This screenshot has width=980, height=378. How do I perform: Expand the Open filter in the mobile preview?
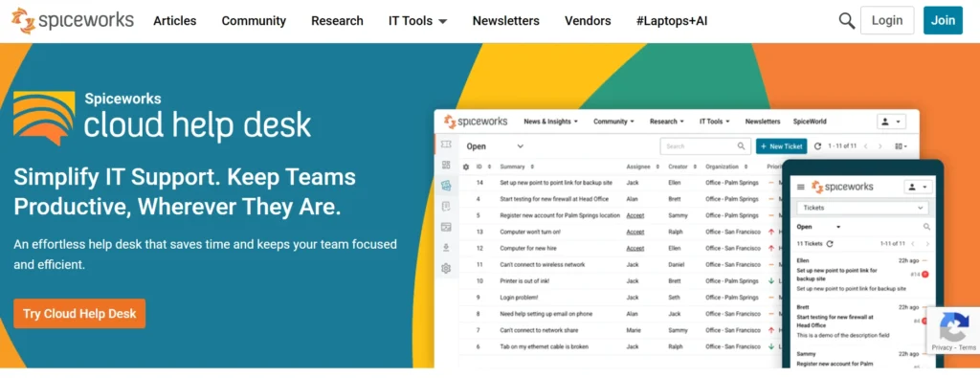coord(819,227)
